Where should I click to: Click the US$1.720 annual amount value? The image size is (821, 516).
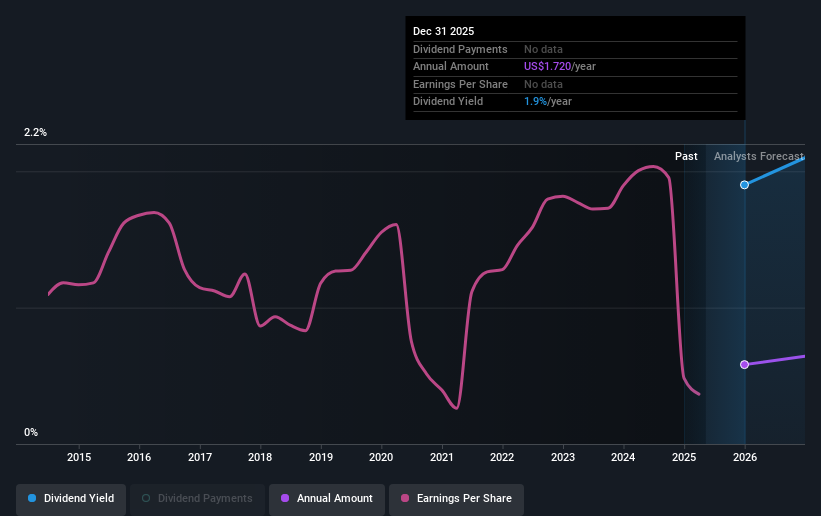point(547,67)
